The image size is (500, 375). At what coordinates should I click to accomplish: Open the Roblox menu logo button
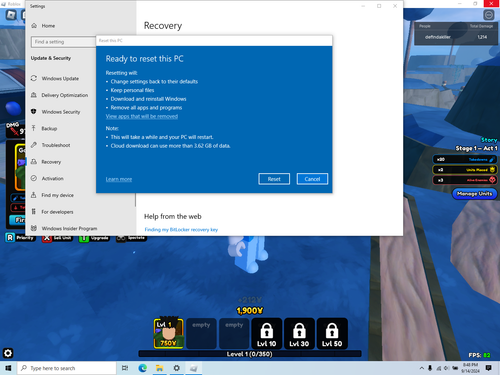click(11, 15)
